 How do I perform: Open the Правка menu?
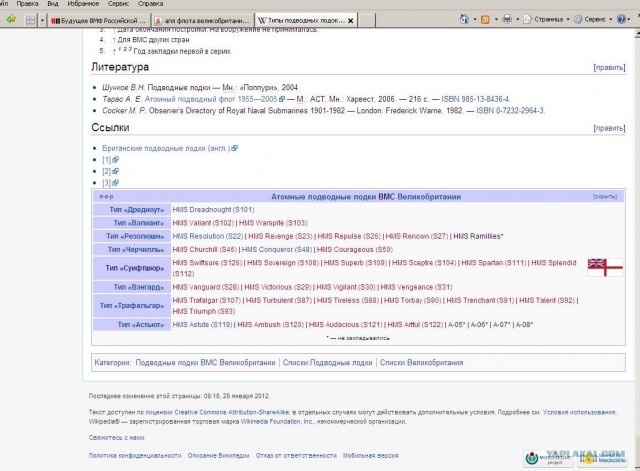[27, 4]
